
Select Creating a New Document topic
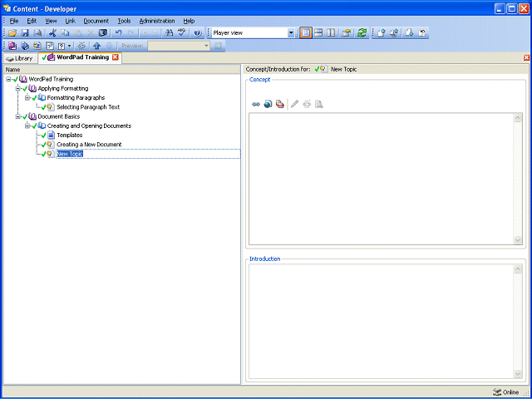tap(89, 145)
